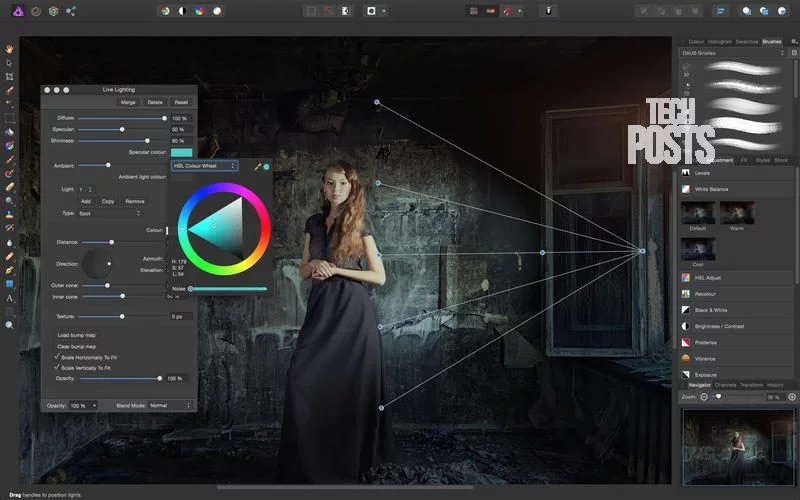Click the Direction dial control
Screen dimensions: 800x500
pos(97,264)
